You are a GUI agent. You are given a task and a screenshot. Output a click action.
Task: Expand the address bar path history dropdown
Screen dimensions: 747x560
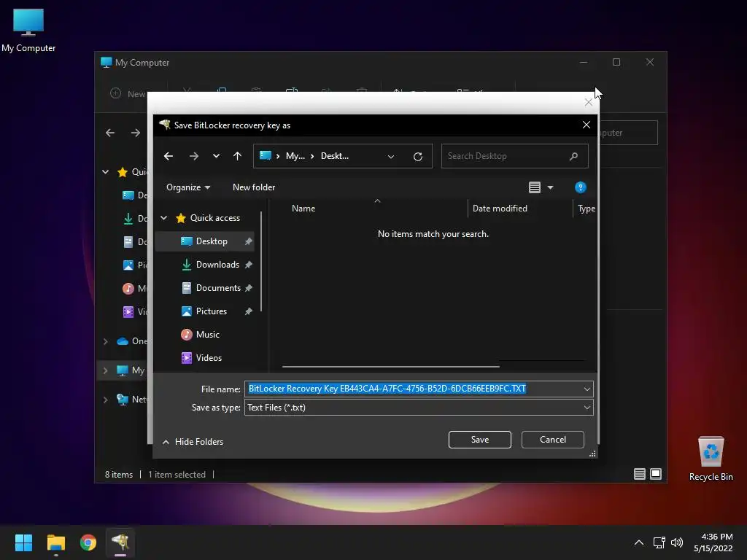pyautogui.click(x=391, y=156)
